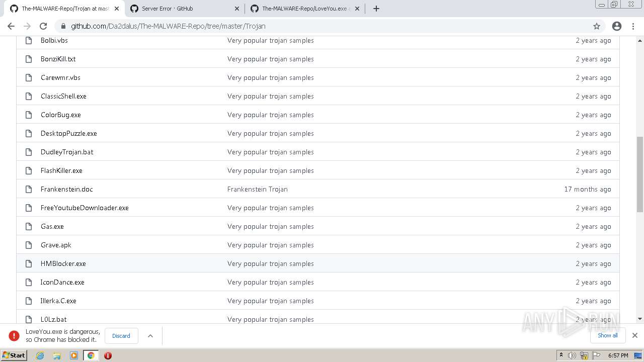Open the Frankenstein Trojan commit message

pyautogui.click(x=258, y=189)
